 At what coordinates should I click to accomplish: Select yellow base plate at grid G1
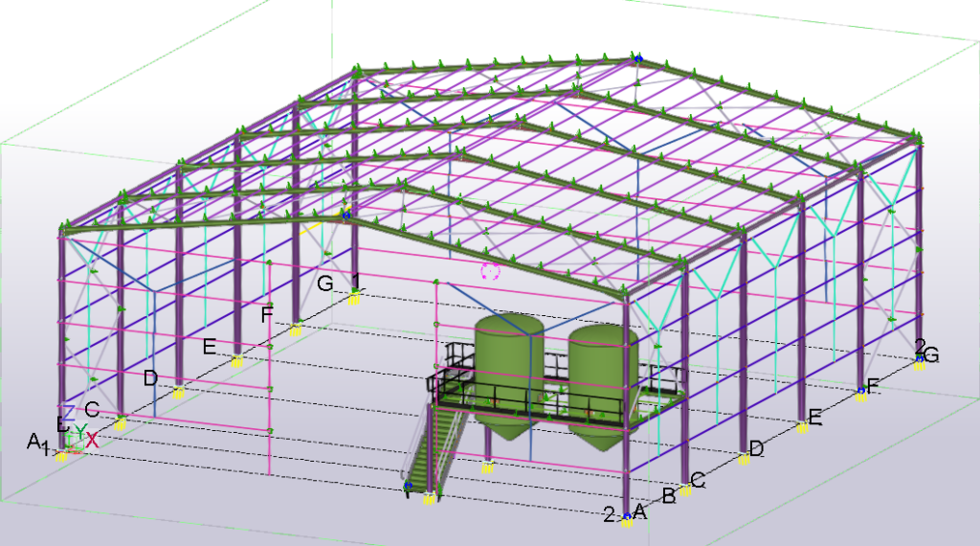354,299
